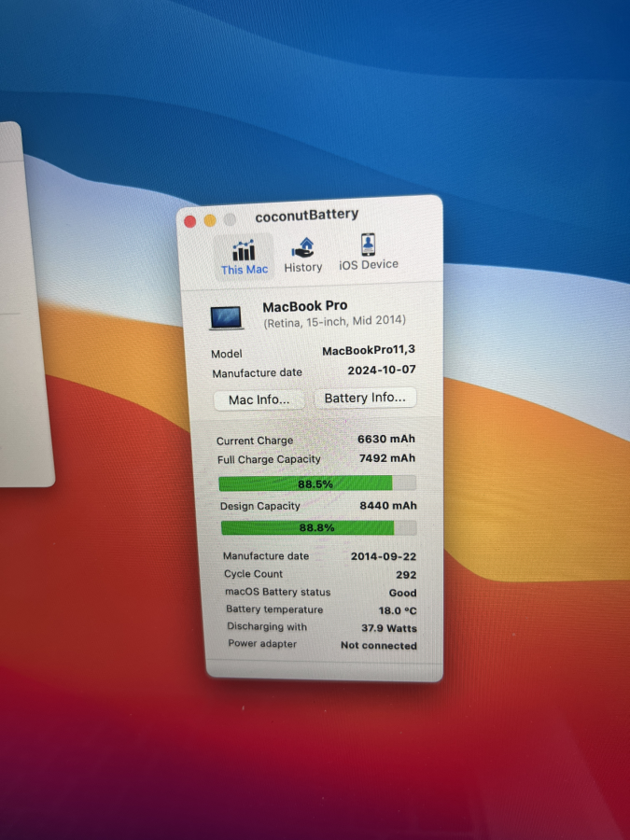Click the coconutBattery window title
Viewport: 630px width, 840px height.
click(306, 216)
